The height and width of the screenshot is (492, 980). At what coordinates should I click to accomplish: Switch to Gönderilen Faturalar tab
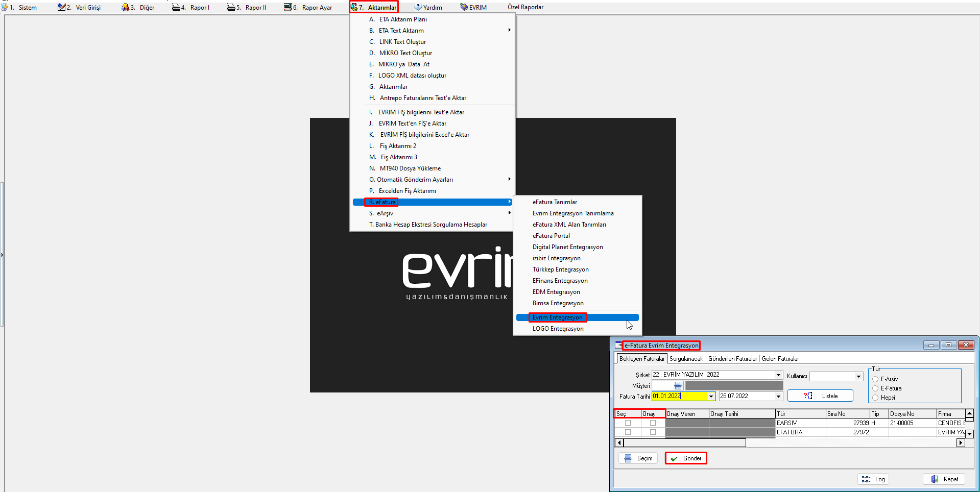(732, 359)
